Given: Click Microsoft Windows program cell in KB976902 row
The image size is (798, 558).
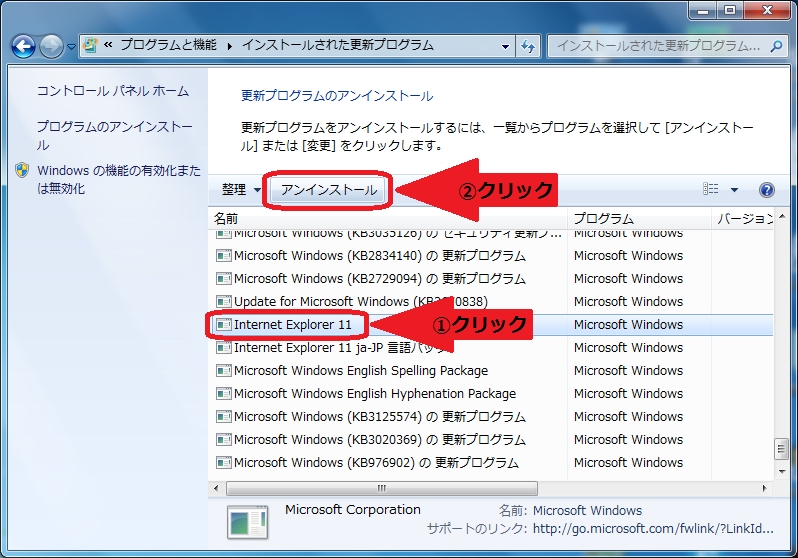Looking at the screenshot, I should pyautogui.click(x=629, y=462).
